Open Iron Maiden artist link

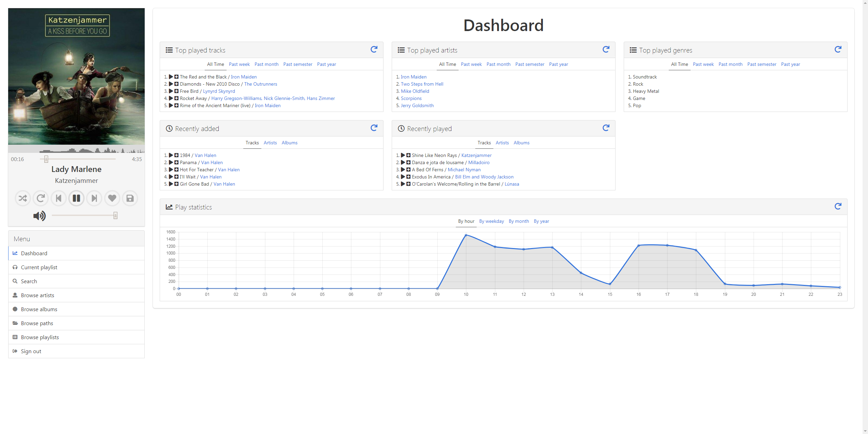tap(414, 77)
